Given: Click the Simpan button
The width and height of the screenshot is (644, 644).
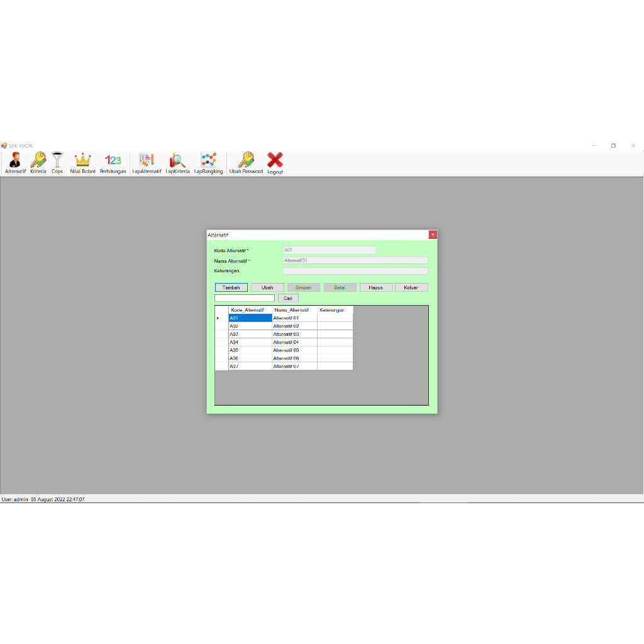Looking at the screenshot, I should 303,287.
